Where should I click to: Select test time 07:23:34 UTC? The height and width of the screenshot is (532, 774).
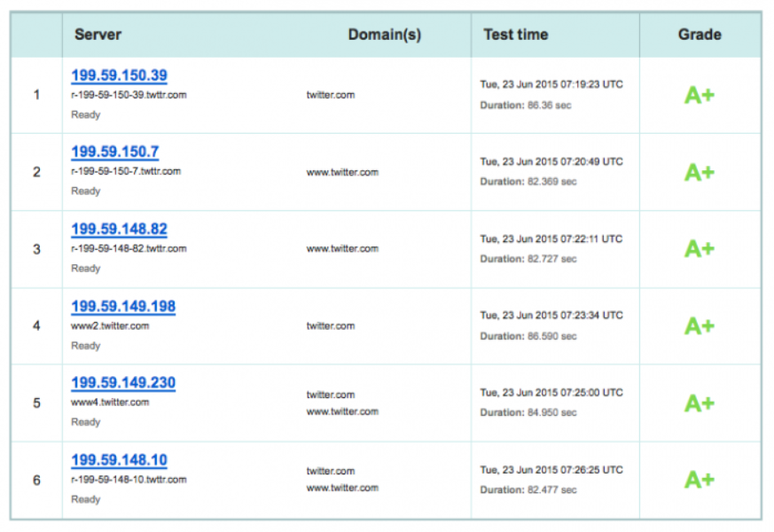click(551, 316)
